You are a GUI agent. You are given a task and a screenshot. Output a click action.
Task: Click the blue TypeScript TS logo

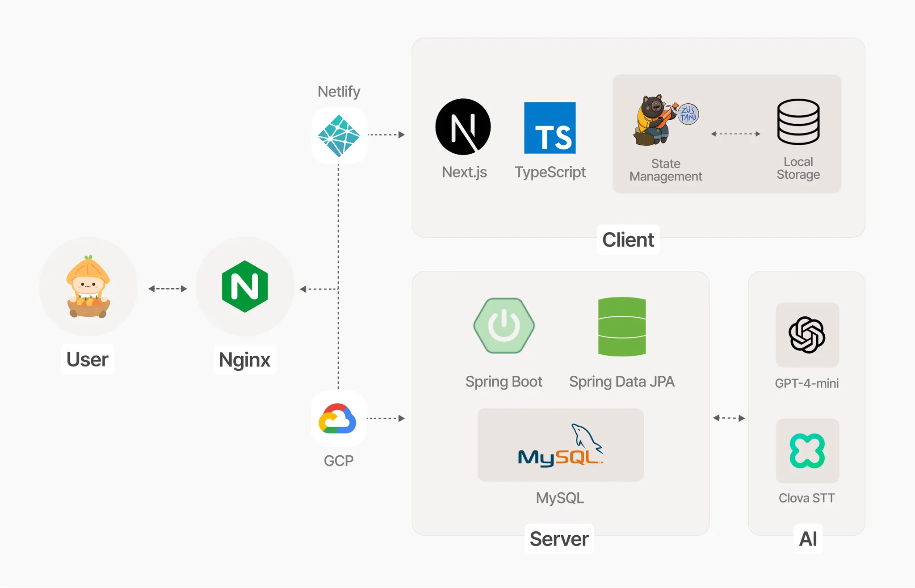550,128
